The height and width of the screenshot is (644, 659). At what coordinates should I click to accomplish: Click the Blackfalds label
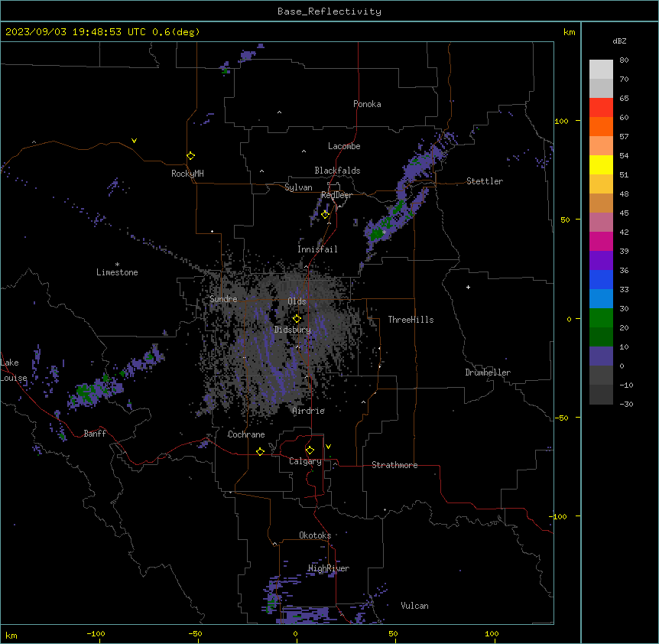coord(337,171)
